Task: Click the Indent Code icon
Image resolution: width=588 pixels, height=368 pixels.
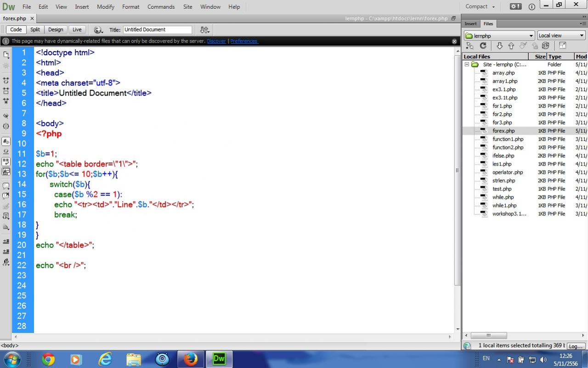Action: pyautogui.click(x=6, y=241)
